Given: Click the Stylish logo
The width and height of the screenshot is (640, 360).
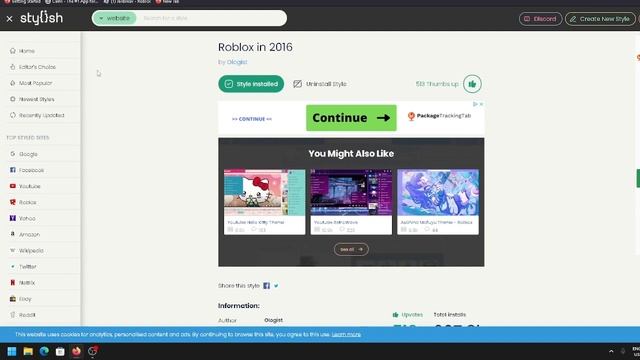Looking at the screenshot, I should point(42,18).
